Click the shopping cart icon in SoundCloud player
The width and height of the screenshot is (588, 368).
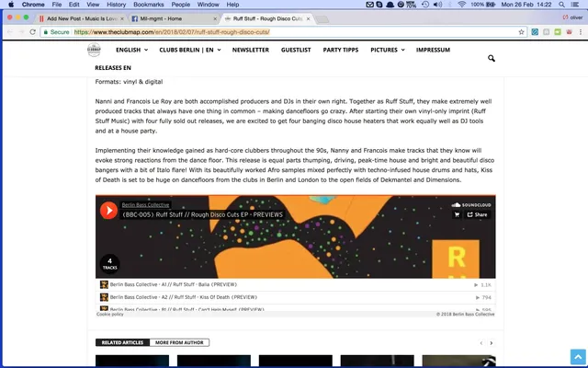457,214
